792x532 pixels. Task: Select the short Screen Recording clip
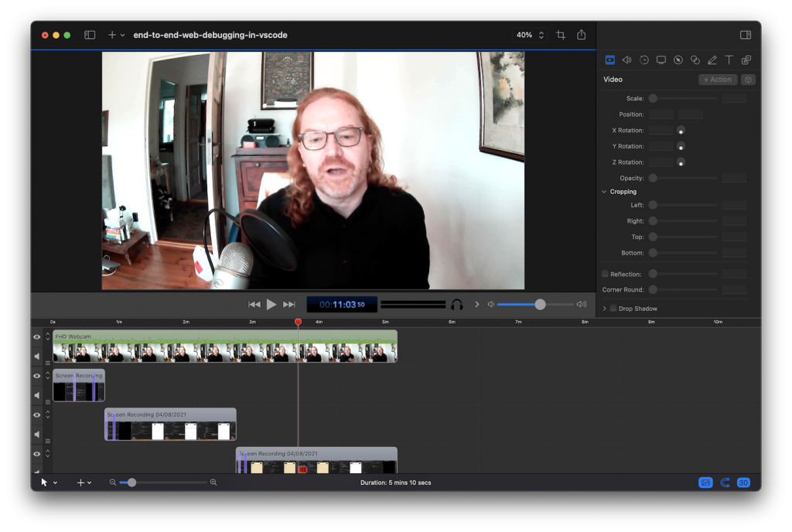click(x=79, y=385)
